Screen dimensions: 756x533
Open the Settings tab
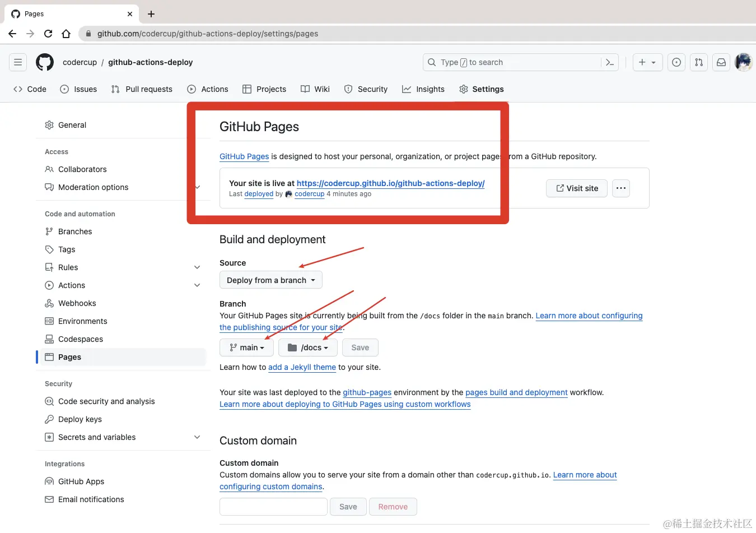click(x=482, y=89)
